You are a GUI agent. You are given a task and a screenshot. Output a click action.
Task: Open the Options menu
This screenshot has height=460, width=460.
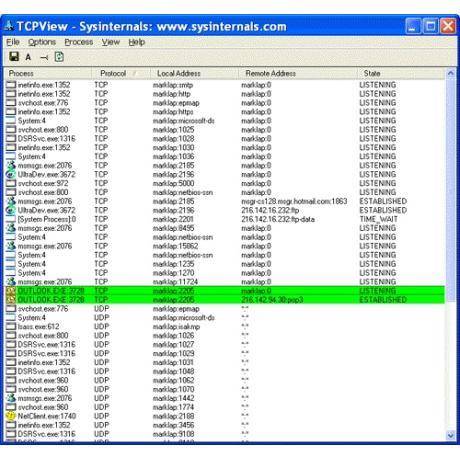pos(42,42)
